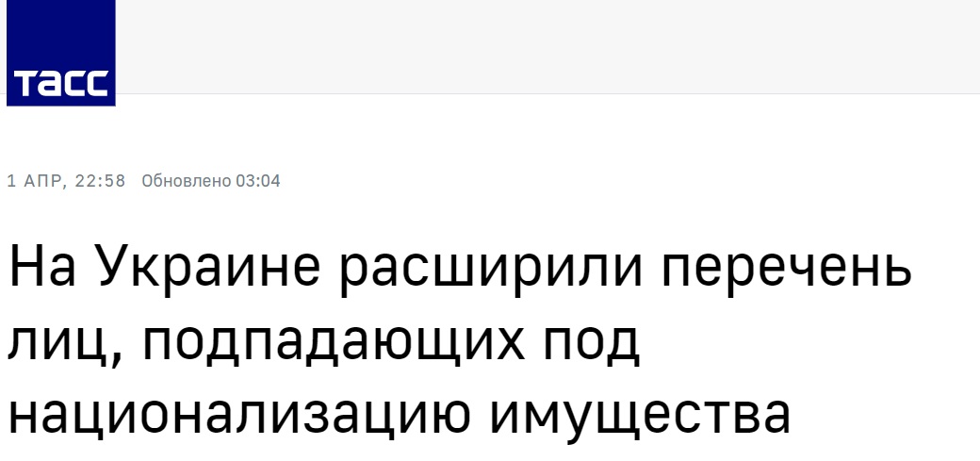Click the publication date "1 АПР"
The height and width of the screenshot is (461, 980).
pyautogui.click(x=34, y=181)
